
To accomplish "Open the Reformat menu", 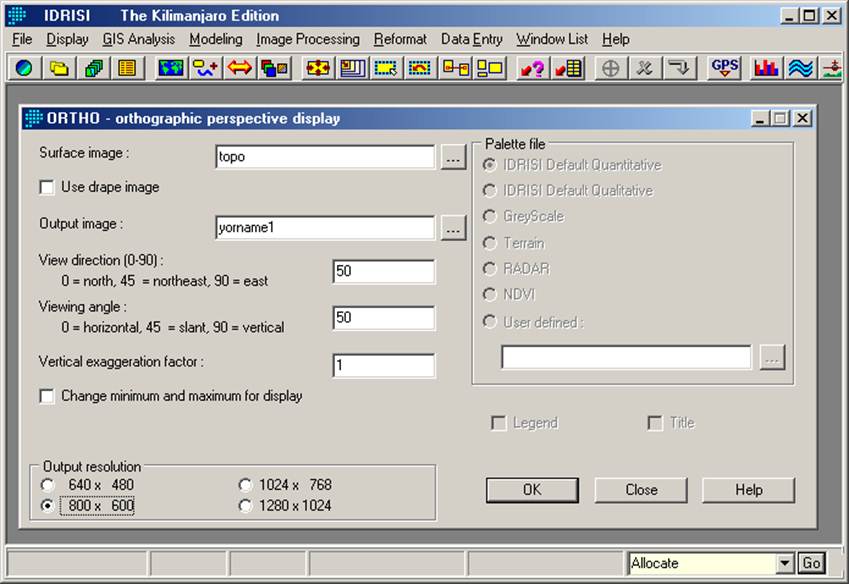I will [400, 39].
